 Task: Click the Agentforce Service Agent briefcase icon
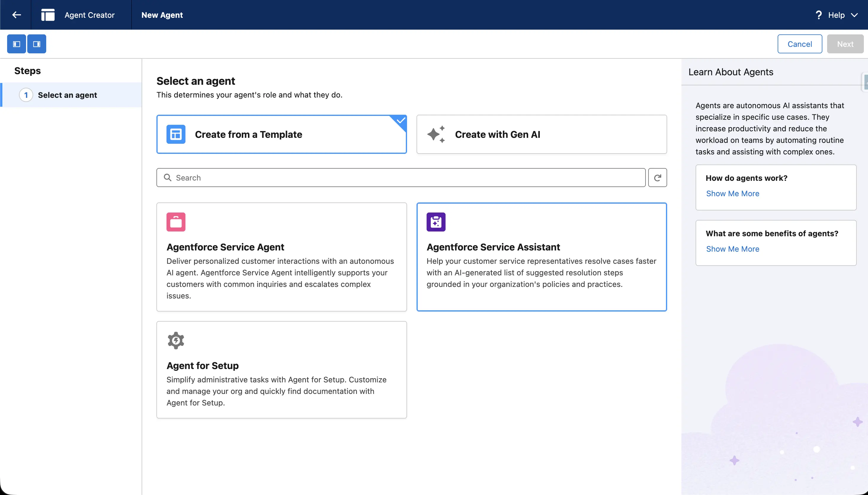[176, 222]
